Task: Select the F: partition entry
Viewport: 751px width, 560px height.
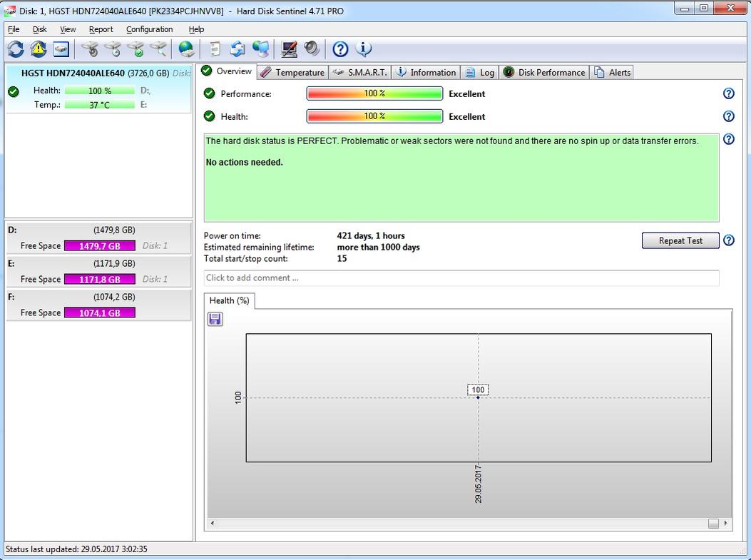Action: pyautogui.click(x=98, y=305)
